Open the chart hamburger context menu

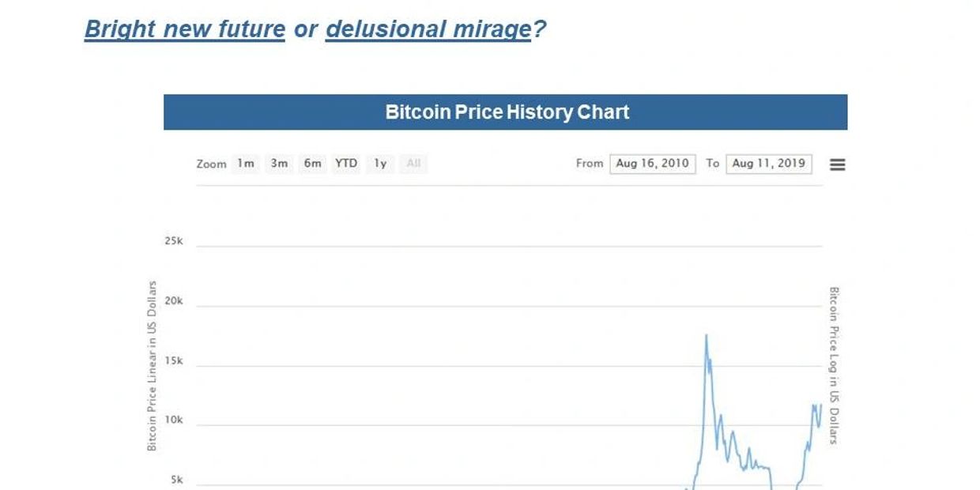[837, 164]
